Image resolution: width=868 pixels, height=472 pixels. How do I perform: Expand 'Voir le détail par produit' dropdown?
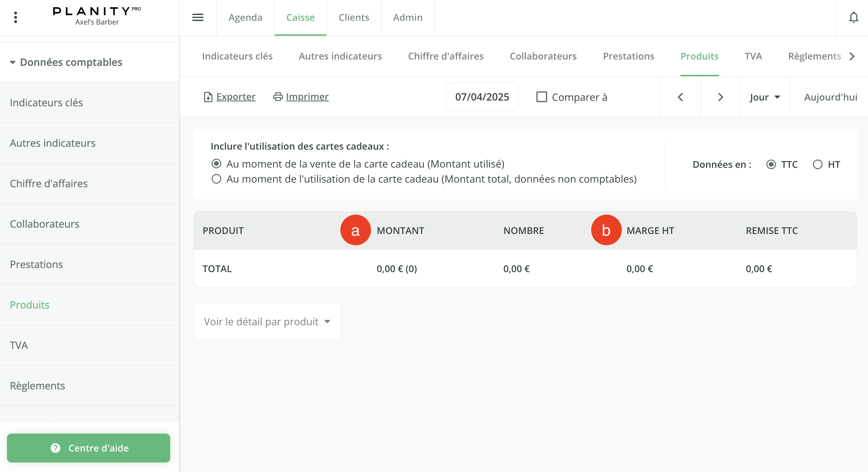pyautogui.click(x=267, y=322)
